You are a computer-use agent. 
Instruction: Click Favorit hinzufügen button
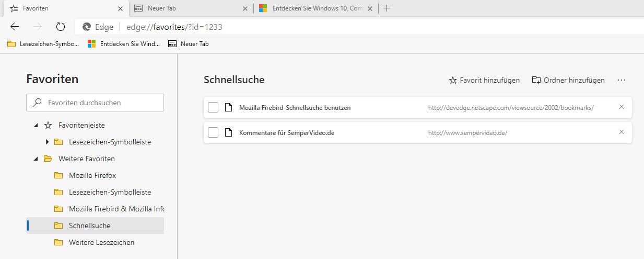point(484,80)
